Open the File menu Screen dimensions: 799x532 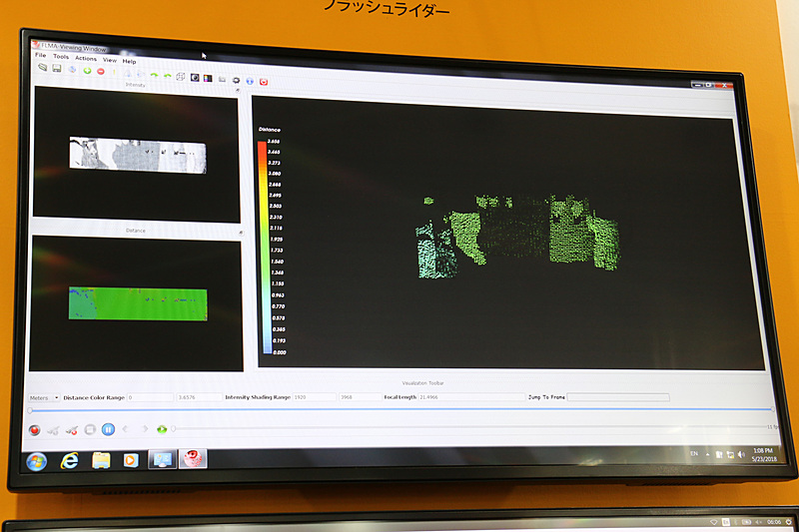click(40, 55)
